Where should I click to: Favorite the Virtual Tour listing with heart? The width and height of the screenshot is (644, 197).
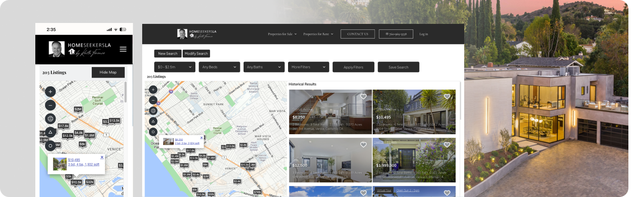[447, 193]
